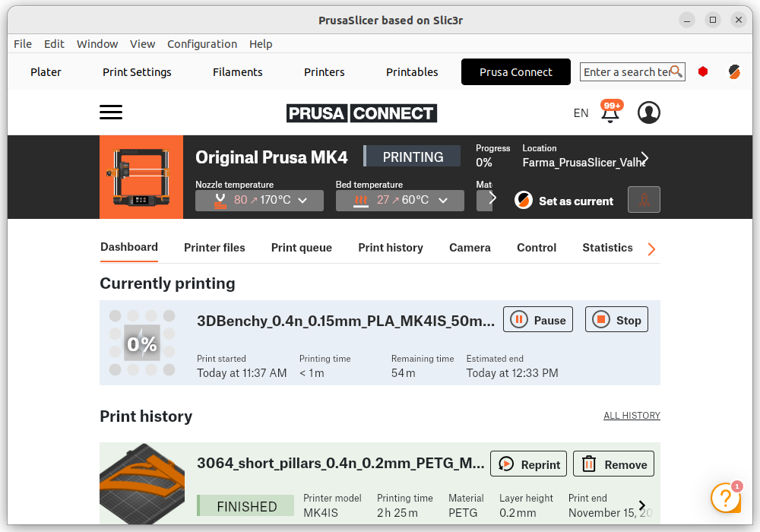Click the PrusaSlicer logo icon beside the red hexagon
The image size is (760, 532).
pos(734,71)
